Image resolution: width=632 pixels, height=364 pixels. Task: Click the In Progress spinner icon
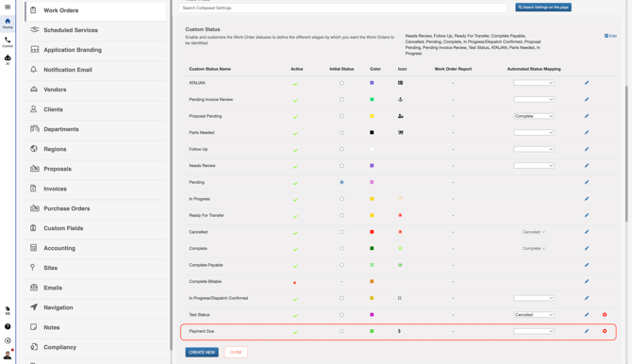(x=400, y=199)
